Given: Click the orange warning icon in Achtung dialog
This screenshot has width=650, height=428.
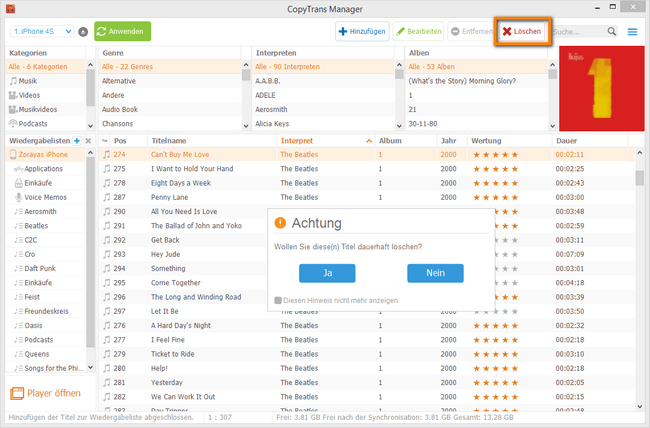Looking at the screenshot, I should point(280,223).
